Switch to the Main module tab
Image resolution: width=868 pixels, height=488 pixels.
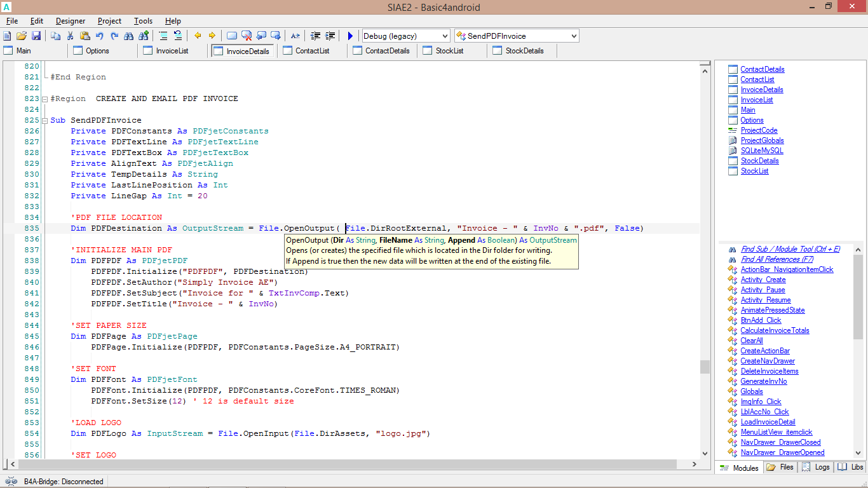(35, 51)
